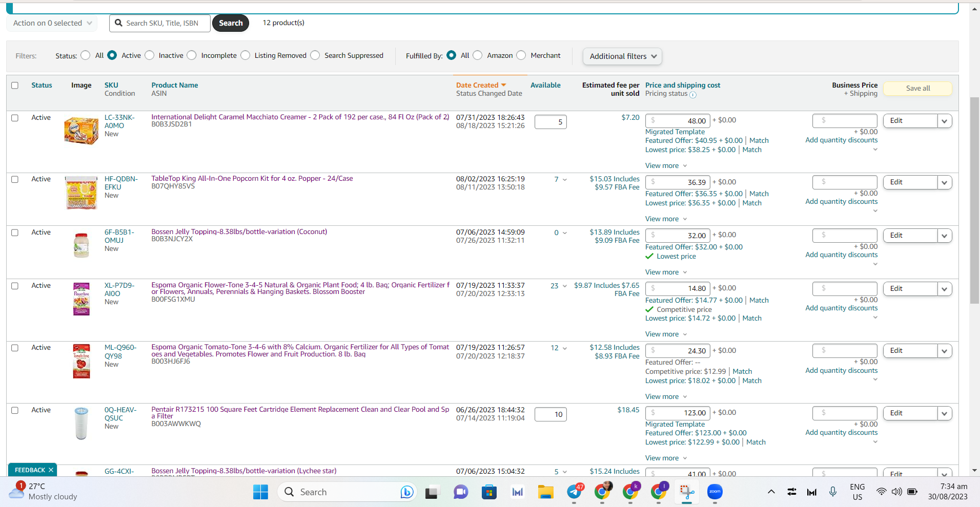Sort by Available column header
This screenshot has width=980, height=507.
tap(545, 85)
